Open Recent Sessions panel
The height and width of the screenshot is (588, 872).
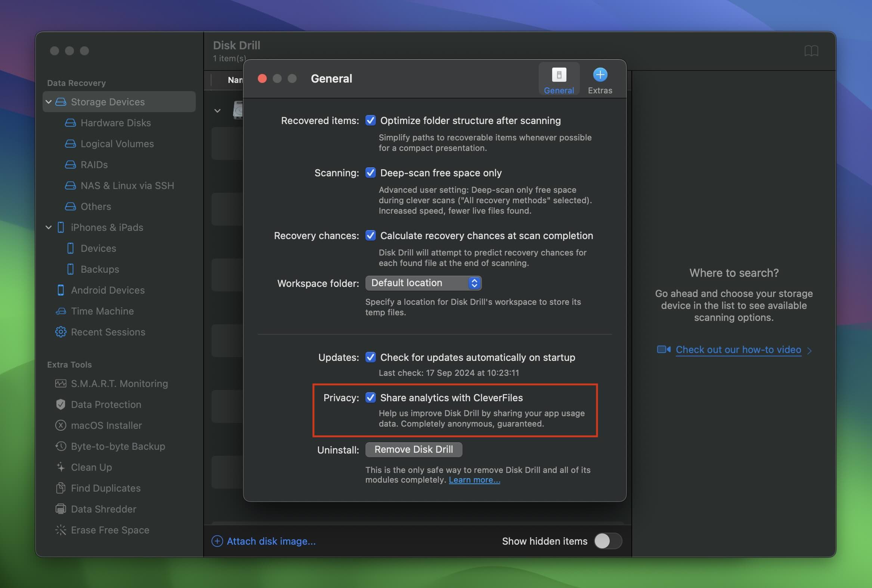point(108,331)
